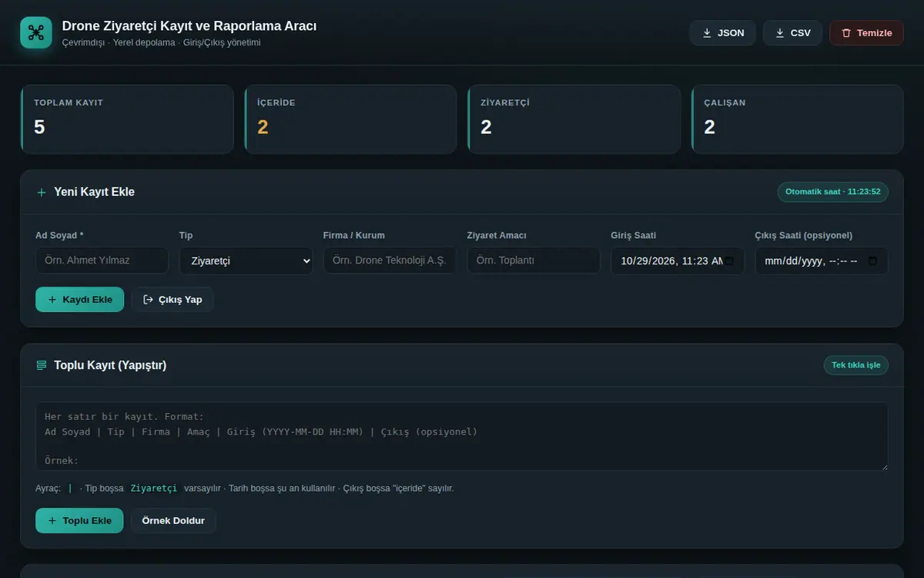This screenshot has height=578, width=924.
Task: Click the calendar icon in Çıkış Saati field
Action: 872,260
